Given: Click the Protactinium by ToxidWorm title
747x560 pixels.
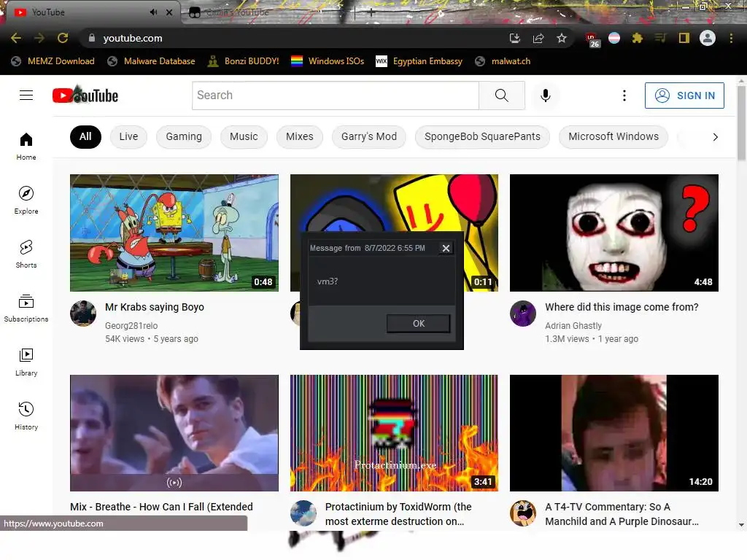Looking at the screenshot, I should click(398, 514).
